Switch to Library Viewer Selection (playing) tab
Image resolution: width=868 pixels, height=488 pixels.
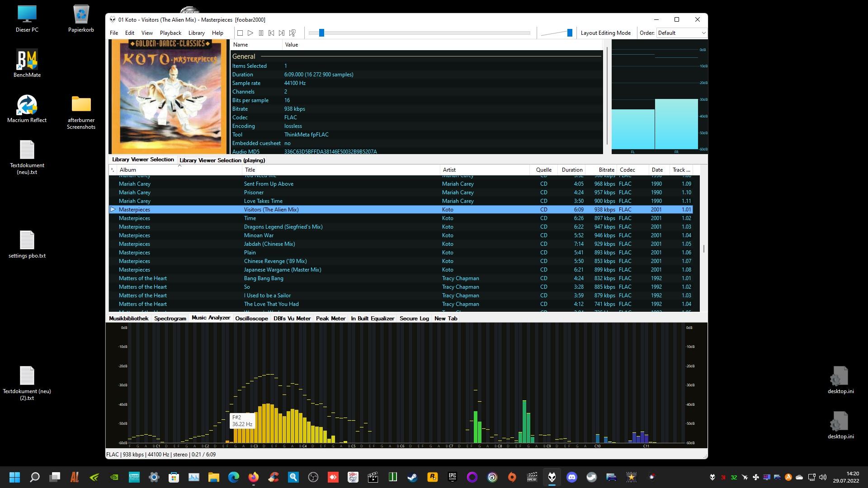pyautogui.click(x=222, y=160)
